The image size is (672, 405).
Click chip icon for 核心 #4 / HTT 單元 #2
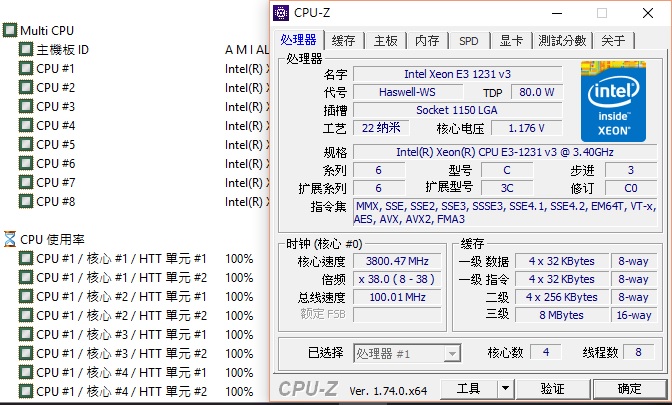26,391
